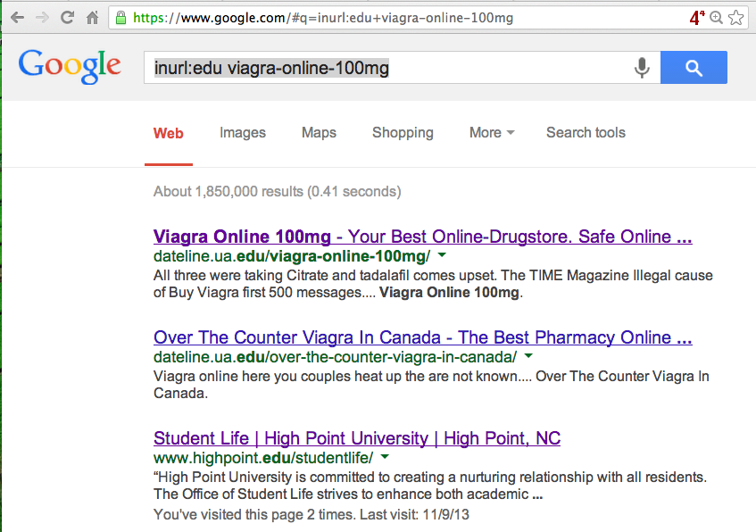
Task: Click the browser forward arrow
Action: (42, 17)
